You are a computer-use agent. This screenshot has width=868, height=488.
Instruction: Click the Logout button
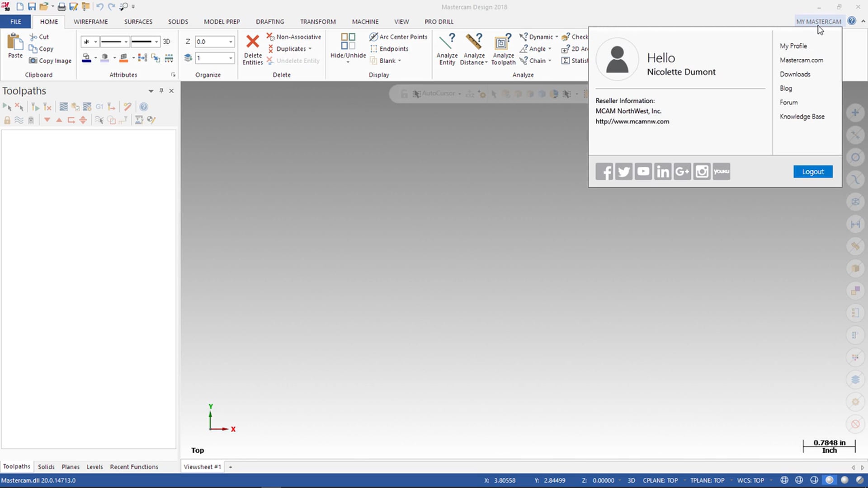click(813, 172)
